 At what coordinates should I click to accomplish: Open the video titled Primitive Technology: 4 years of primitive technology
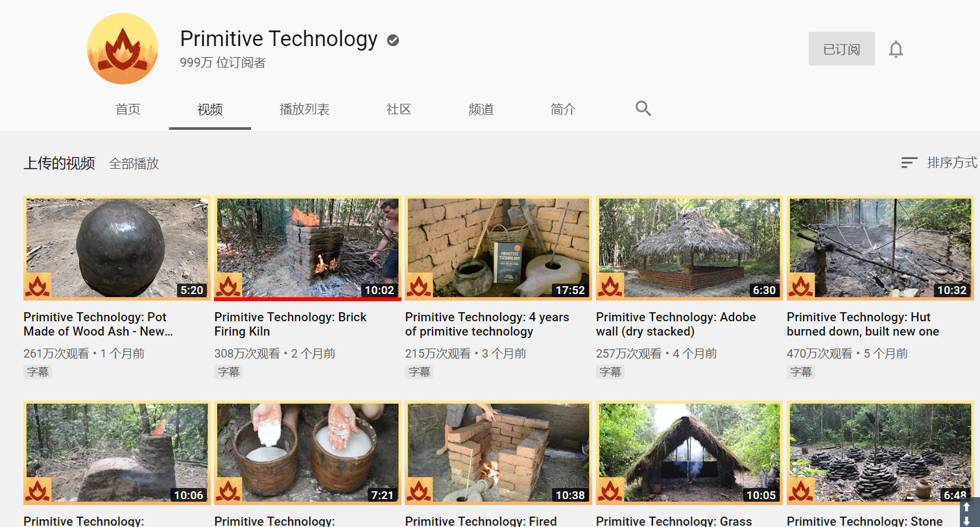[497, 248]
